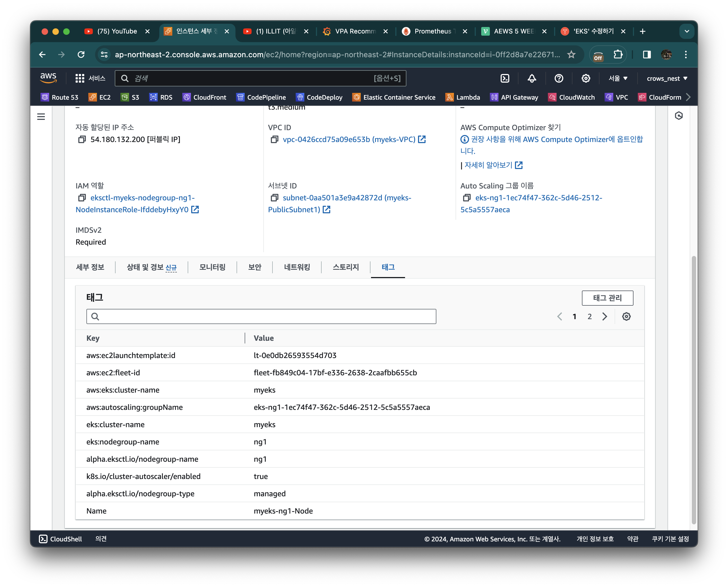Click the tag filter search field

(x=261, y=316)
